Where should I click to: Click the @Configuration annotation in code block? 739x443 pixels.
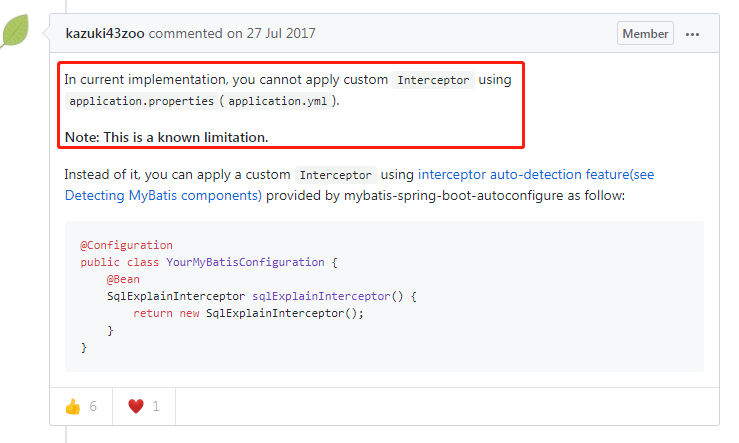coord(126,245)
